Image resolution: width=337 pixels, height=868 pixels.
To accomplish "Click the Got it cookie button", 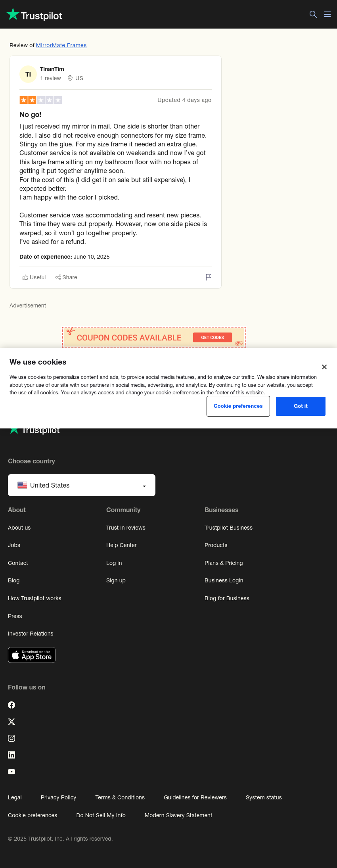I will pos(301,406).
